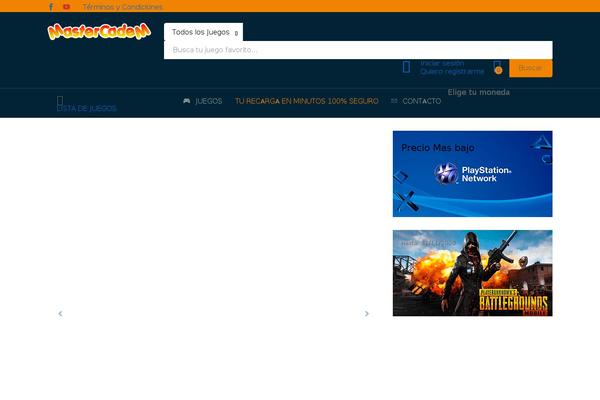
Task: Open the YouTube channel icon
Action: 67,7
